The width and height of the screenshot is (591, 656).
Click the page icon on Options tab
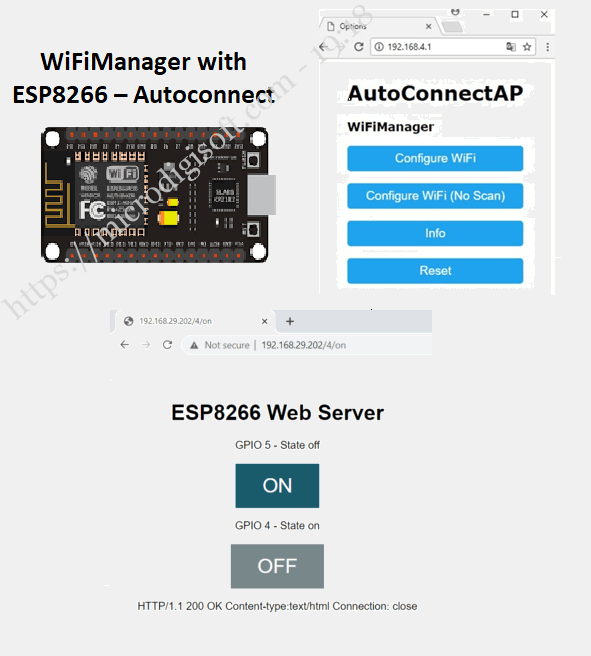point(330,26)
